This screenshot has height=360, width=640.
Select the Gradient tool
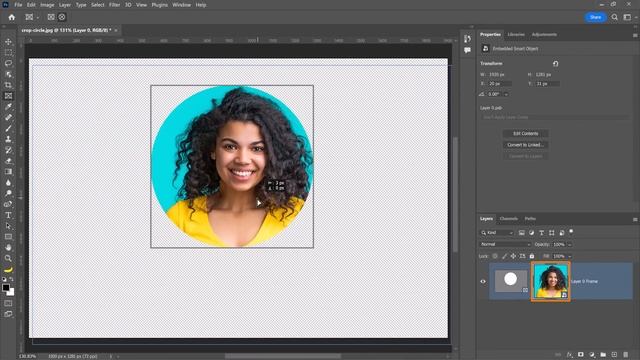(x=8, y=171)
